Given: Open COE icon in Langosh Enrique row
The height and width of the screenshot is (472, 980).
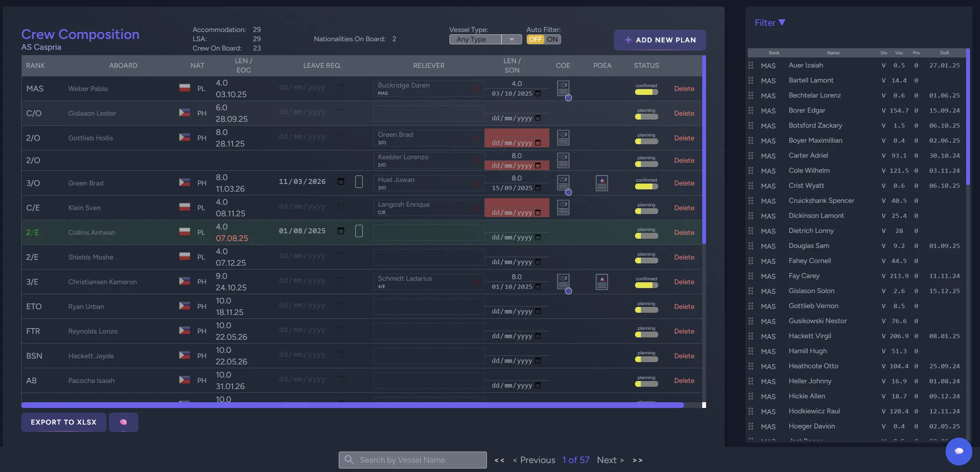Looking at the screenshot, I should click(563, 208).
